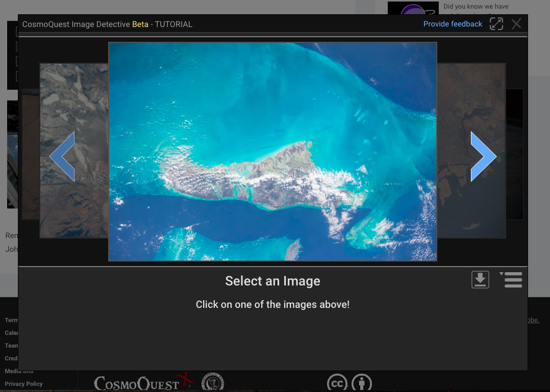The image size is (550, 392).
Task: Click the Media Info footer link
Action: 19,371
